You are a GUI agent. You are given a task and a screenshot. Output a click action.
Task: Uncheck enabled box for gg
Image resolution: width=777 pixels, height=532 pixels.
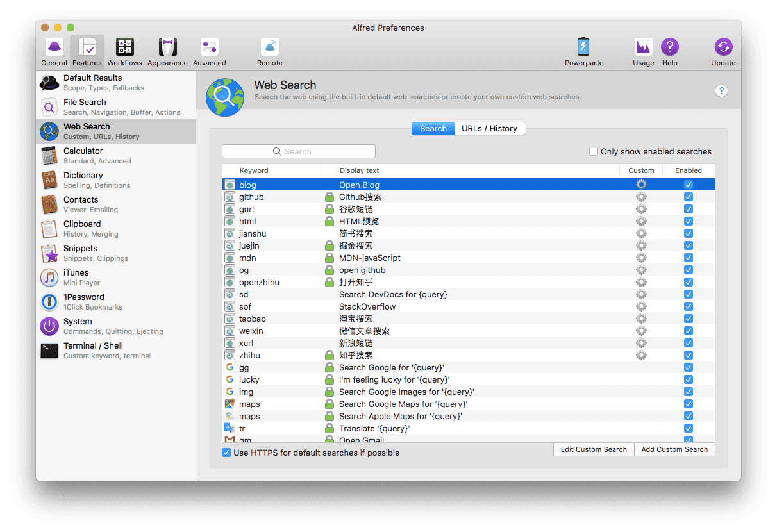689,367
